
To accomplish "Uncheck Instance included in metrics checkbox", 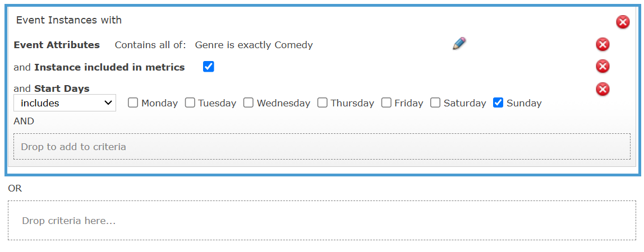I will (x=209, y=67).
